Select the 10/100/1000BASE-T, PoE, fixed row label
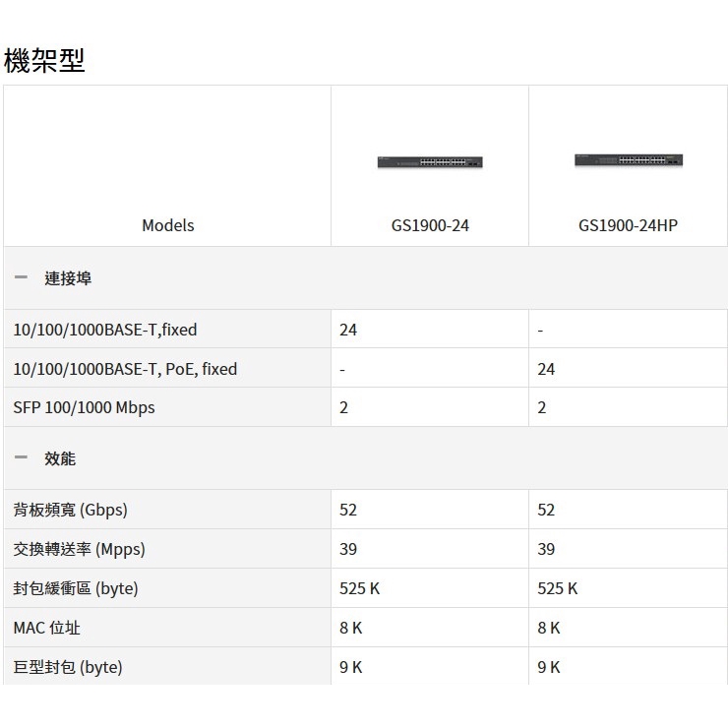Viewport: 728px width, 728px height. (125, 369)
